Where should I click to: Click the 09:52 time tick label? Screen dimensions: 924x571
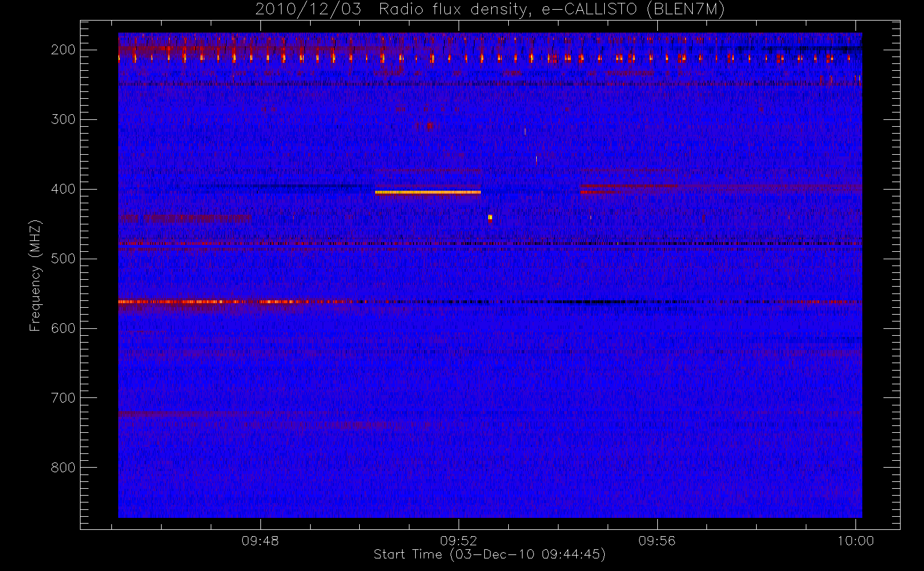click(x=459, y=541)
